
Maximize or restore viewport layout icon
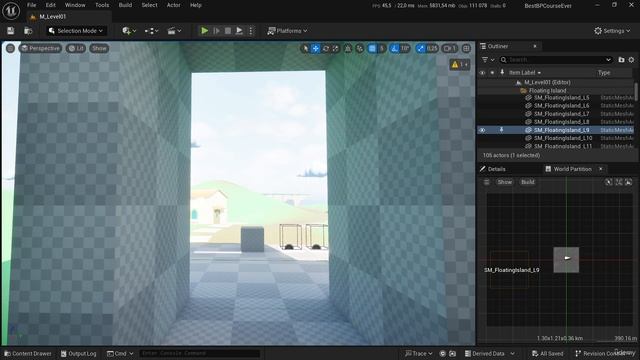(x=466, y=48)
